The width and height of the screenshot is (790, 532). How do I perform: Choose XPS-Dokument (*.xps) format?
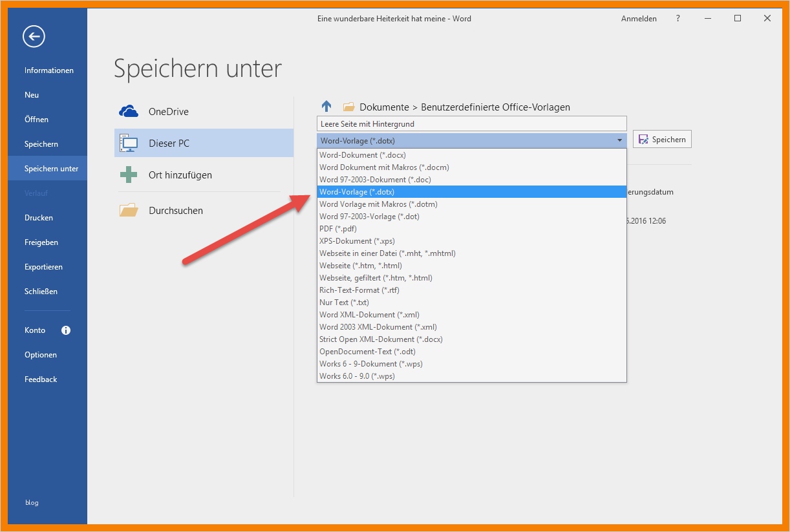[471, 241]
